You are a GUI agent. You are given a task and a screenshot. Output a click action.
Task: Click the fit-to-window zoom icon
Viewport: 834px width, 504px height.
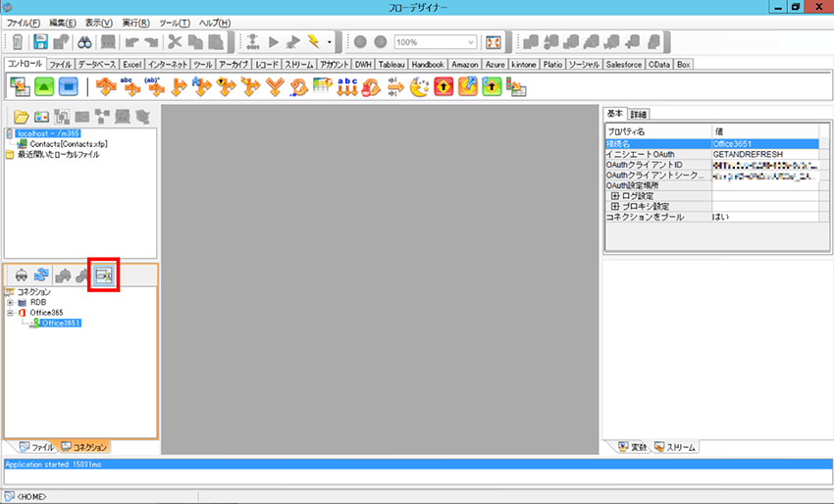tap(494, 42)
